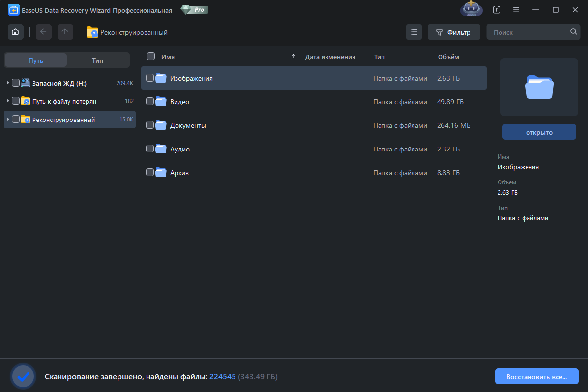Open the list view mode icon
This screenshot has height=392, width=588.
coord(414,32)
